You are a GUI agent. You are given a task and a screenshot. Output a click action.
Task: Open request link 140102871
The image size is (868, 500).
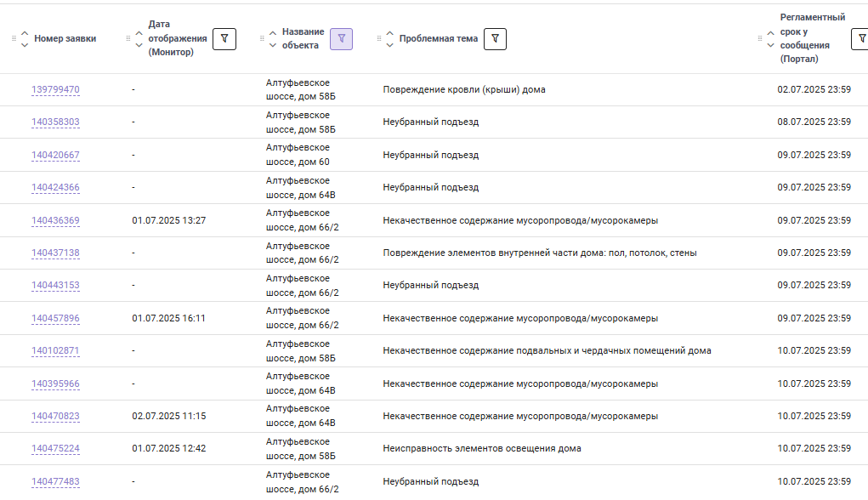pos(55,350)
